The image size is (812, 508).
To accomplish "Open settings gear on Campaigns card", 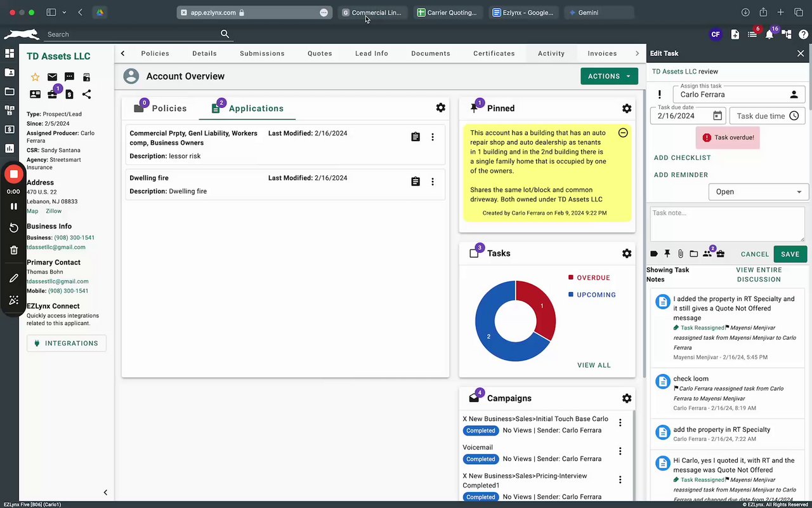I will point(627,399).
